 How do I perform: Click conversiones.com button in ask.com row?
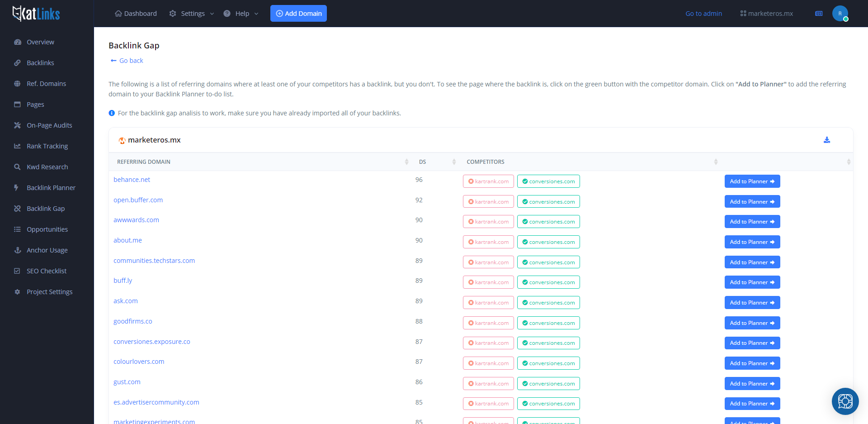point(548,303)
